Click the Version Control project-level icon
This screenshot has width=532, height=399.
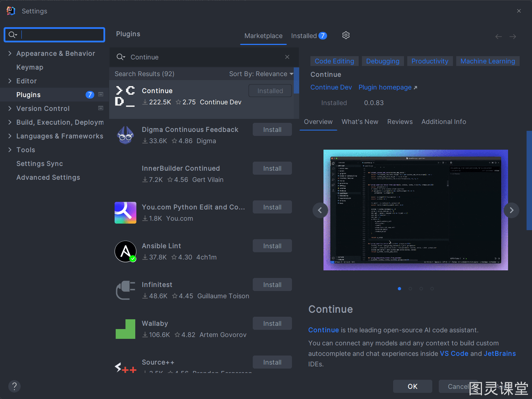[101, 108]
